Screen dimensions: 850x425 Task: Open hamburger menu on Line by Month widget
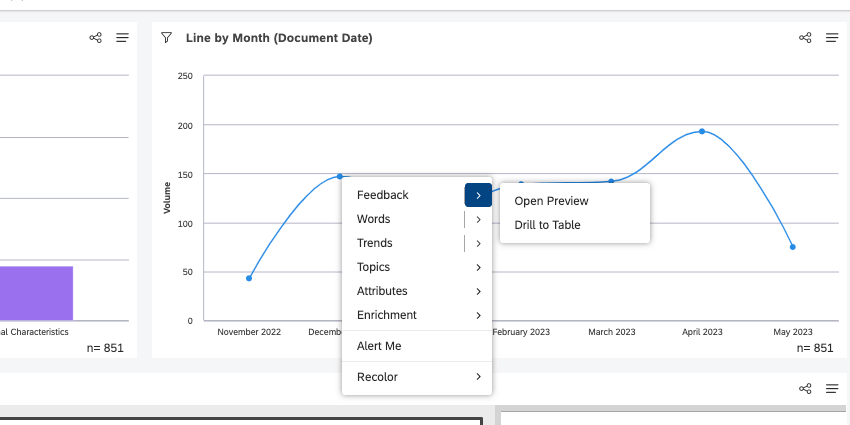pos(832,38)
